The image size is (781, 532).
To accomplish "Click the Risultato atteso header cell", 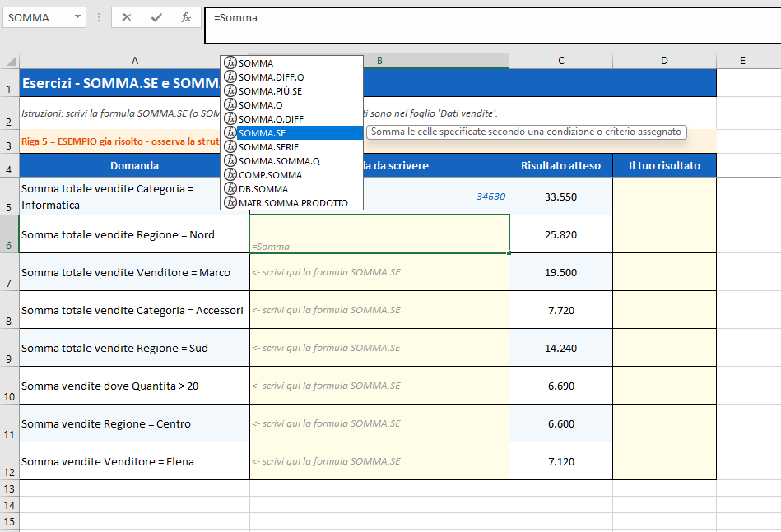I will [560, 165].
